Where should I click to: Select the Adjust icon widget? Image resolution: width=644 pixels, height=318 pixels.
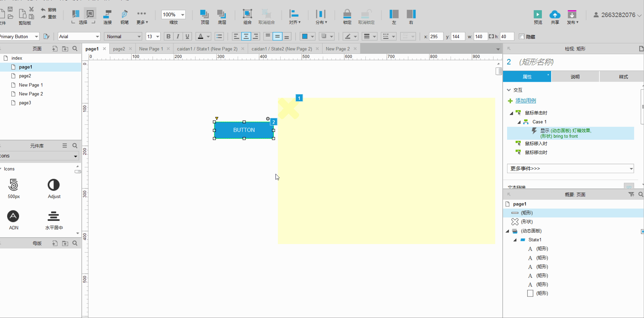pyautogui.click(x=54, y=188)
